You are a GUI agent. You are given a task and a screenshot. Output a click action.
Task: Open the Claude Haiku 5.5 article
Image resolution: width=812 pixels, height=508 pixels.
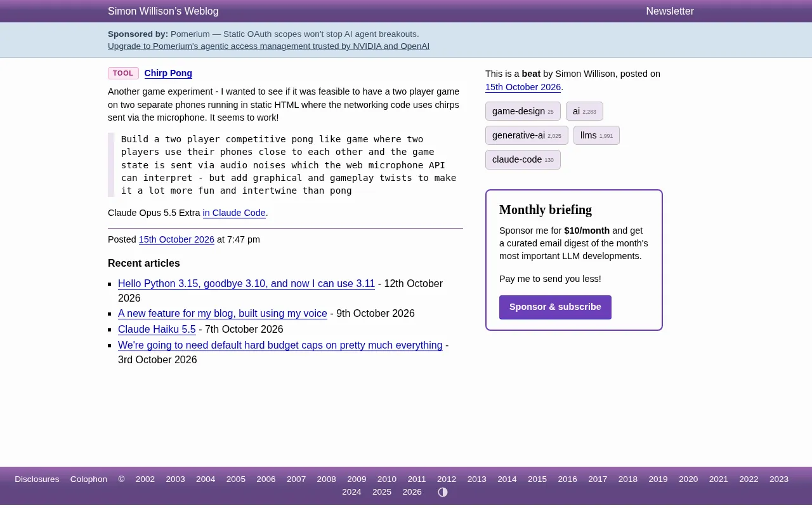(x=157, y=330)
